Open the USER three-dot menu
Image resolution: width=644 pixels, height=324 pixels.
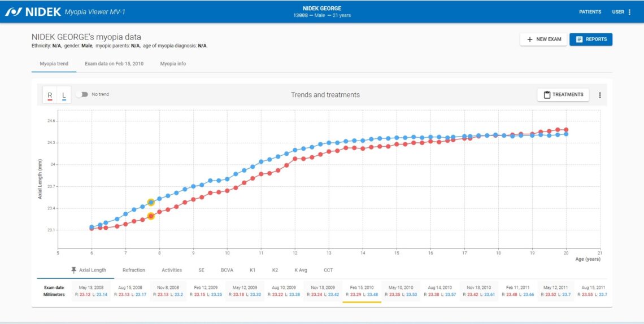pos(630,12)
